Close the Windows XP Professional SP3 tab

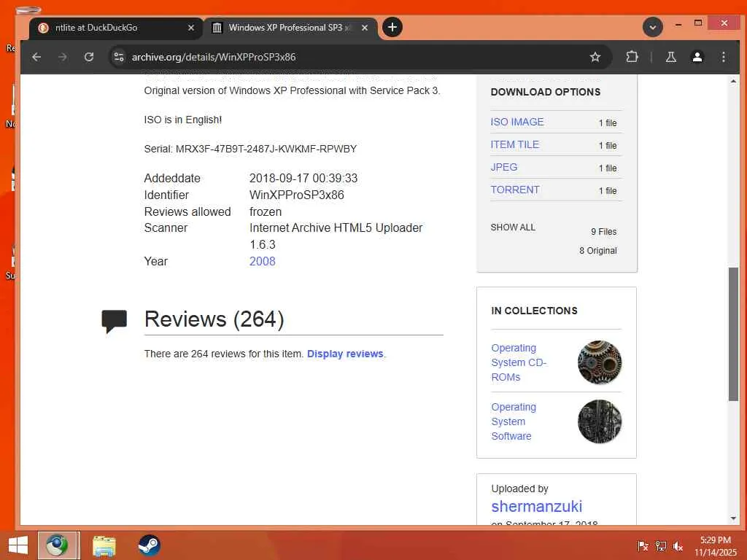pyautogui.click(x=365, y=28)
